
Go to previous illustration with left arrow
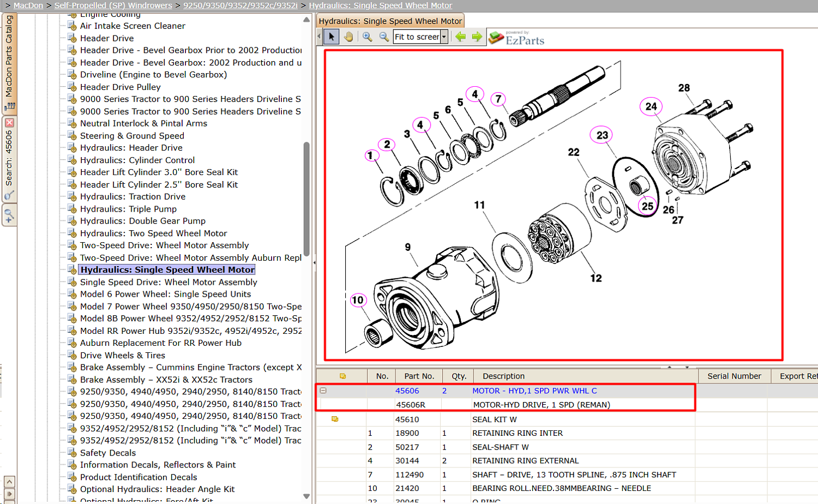pos(461,37)
